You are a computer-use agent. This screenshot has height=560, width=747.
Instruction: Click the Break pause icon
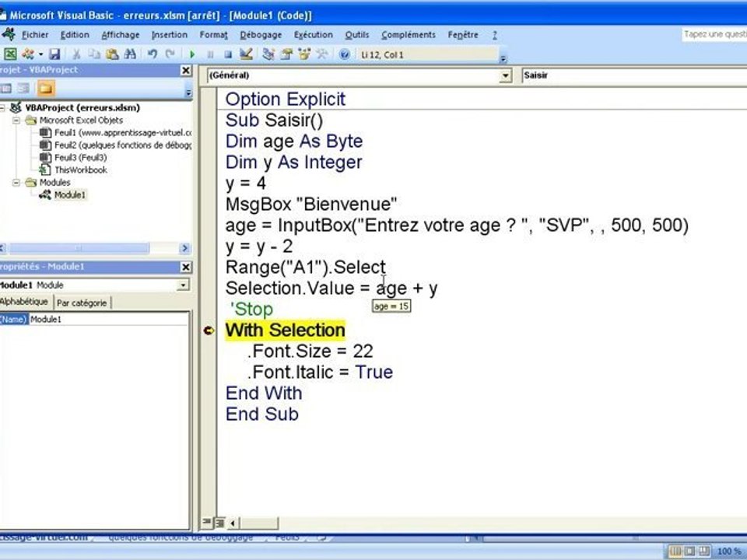(x=210, y=54)
